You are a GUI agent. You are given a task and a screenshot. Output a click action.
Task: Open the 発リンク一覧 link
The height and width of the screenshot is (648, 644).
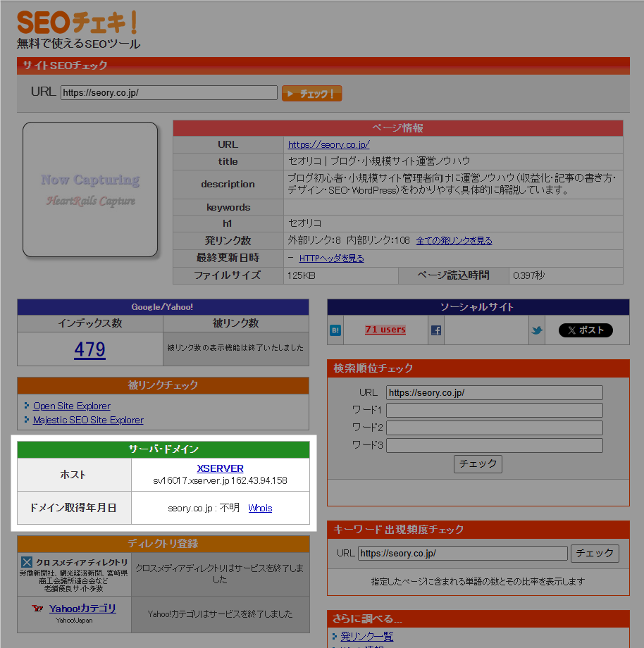point(366,636)
